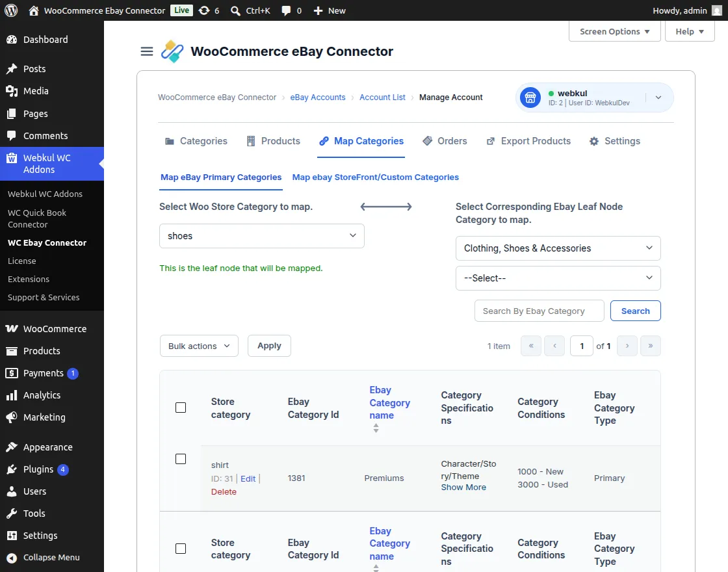Select Map eBay Primary Categories tab
Screen dimensions: 728x572
pos(221,177)
